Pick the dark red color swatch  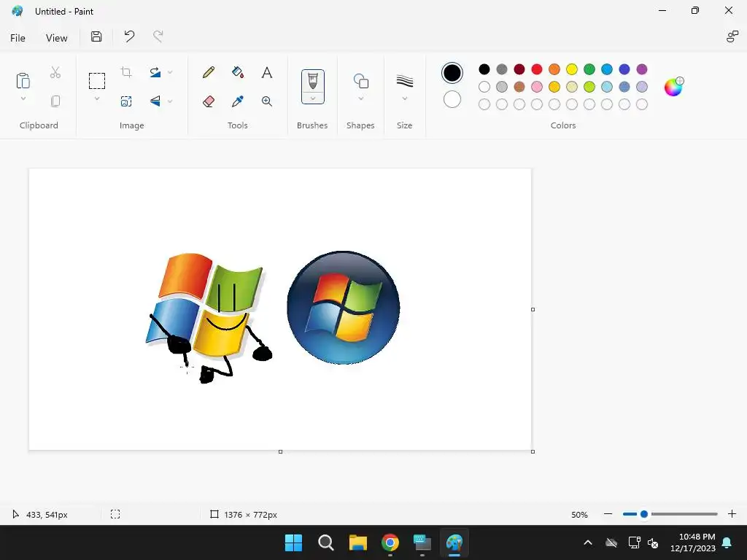point(519,69)
